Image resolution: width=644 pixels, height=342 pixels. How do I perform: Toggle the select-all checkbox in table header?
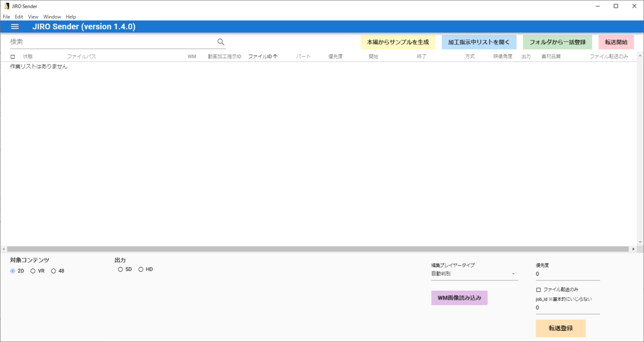tap(13, 56)
